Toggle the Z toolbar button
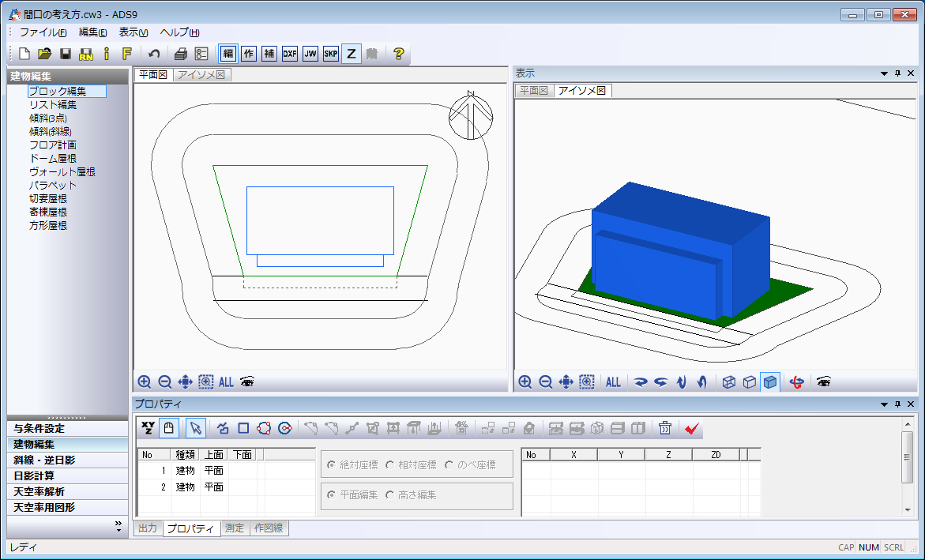The height and width of the screenshot is (560, 925). tap(352, 54)
